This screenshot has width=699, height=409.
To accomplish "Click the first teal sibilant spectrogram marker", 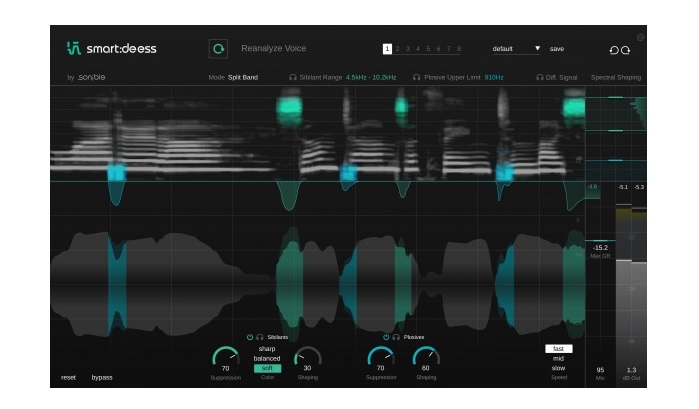I will click(289, 108).
